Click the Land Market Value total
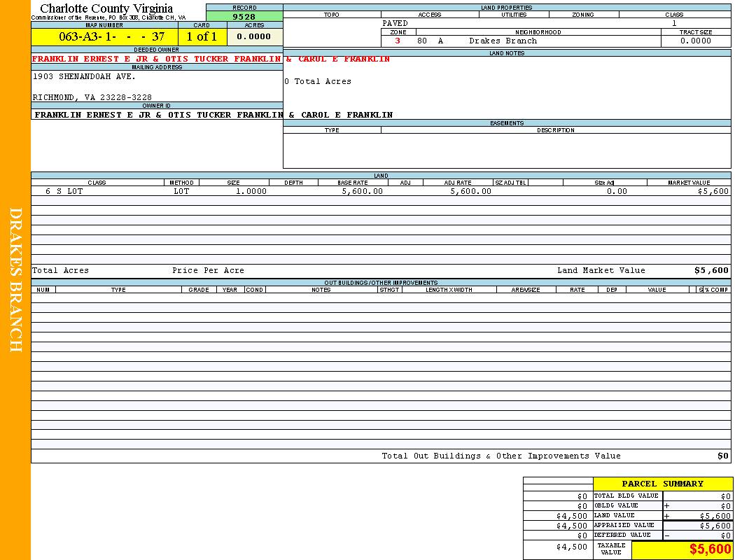The width and height of the screenshot is (735, 560). (710, 270)
